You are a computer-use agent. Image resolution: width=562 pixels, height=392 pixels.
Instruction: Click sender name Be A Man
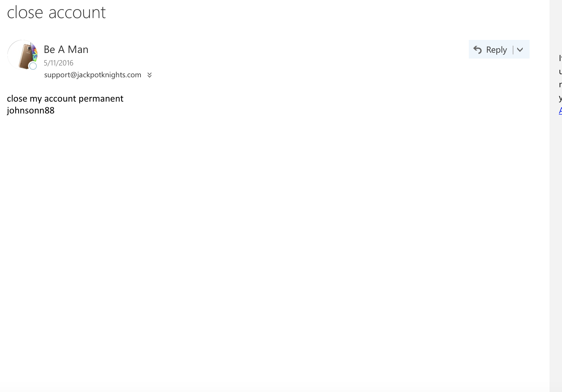66,49
